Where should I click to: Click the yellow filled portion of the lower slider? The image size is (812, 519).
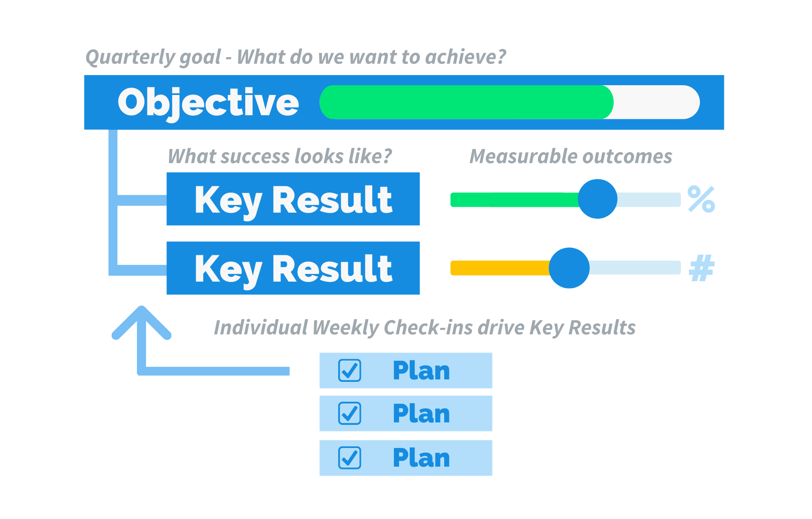[500, 268]
